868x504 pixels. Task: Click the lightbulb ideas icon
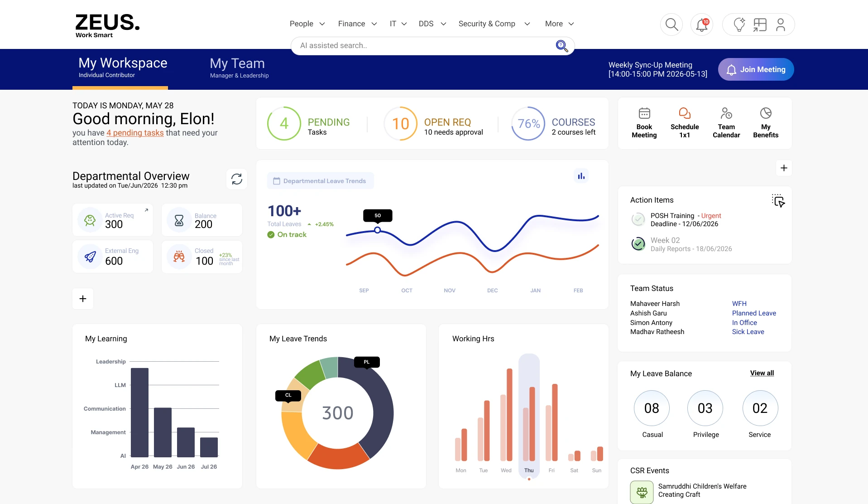click(739, 24)
